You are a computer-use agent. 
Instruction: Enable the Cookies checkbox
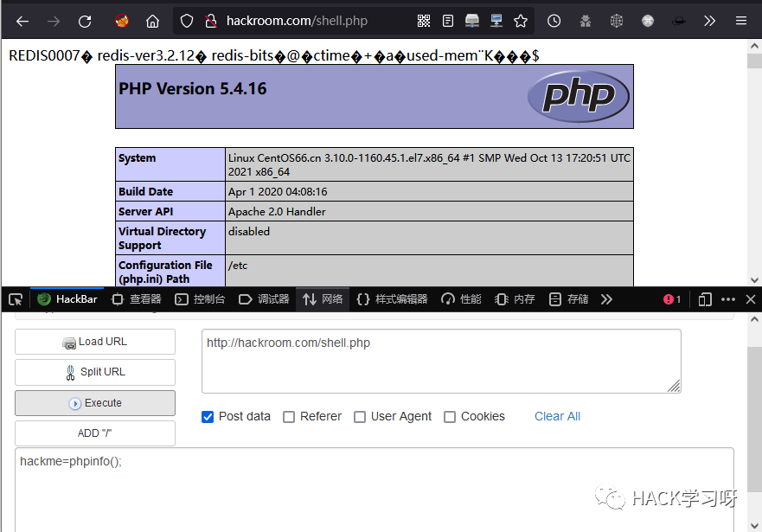click(450, 417)
